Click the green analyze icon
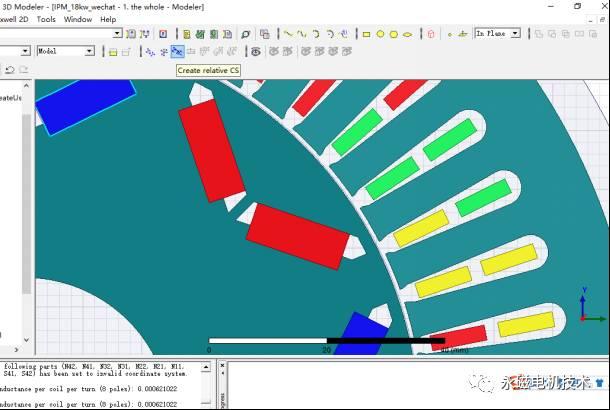Screen dimensions: 610x410 point(214,34)
